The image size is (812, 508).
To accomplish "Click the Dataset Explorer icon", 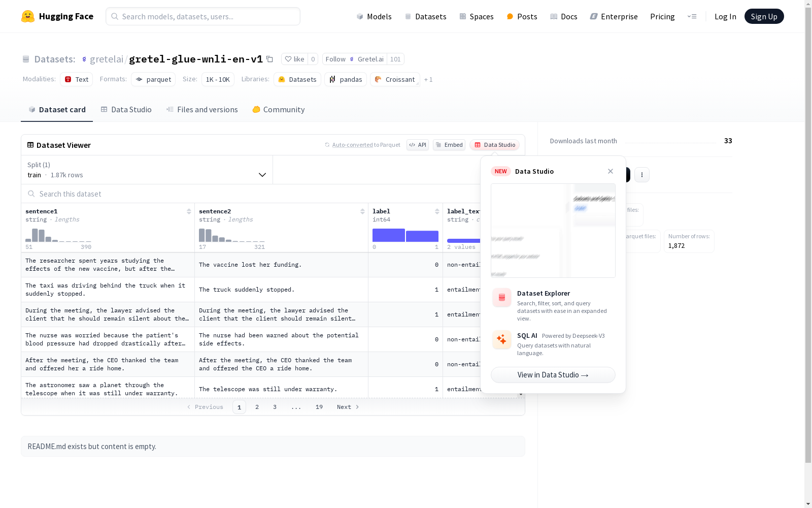I will (x=502, y=297).
